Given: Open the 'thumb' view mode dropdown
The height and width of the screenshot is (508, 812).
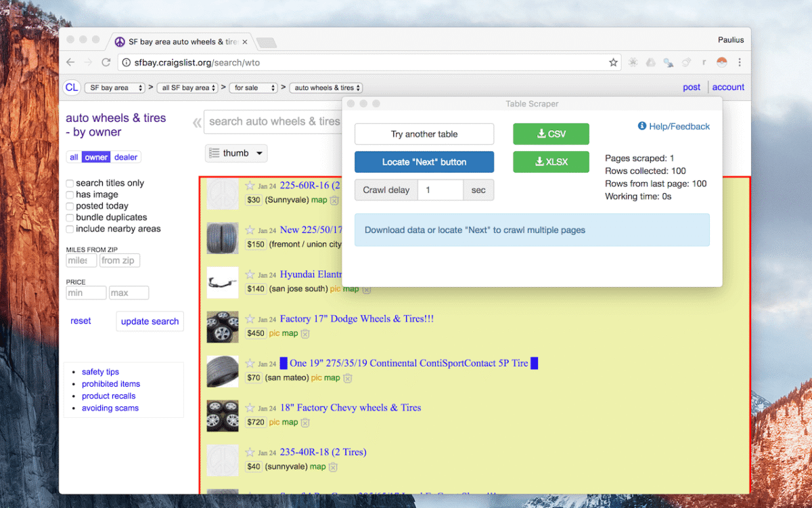Looking at the screenshot, I should (235, 153).
